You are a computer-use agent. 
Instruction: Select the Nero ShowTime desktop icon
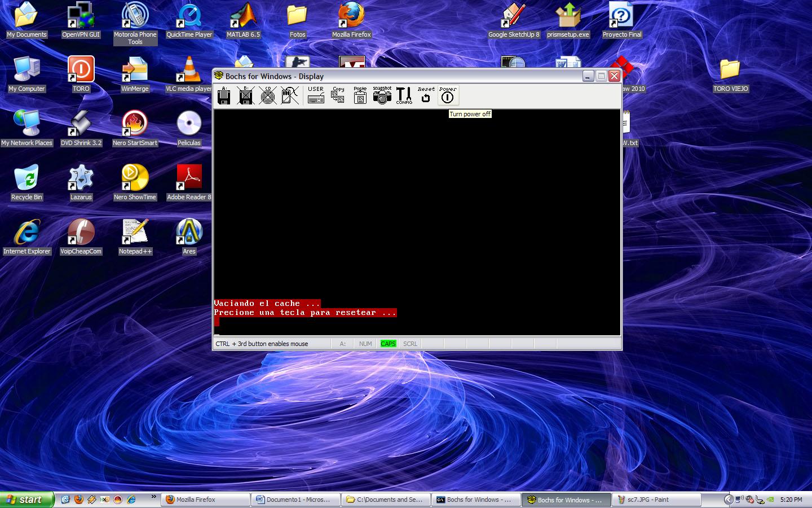pyautogui.click(x=135, y=183)
